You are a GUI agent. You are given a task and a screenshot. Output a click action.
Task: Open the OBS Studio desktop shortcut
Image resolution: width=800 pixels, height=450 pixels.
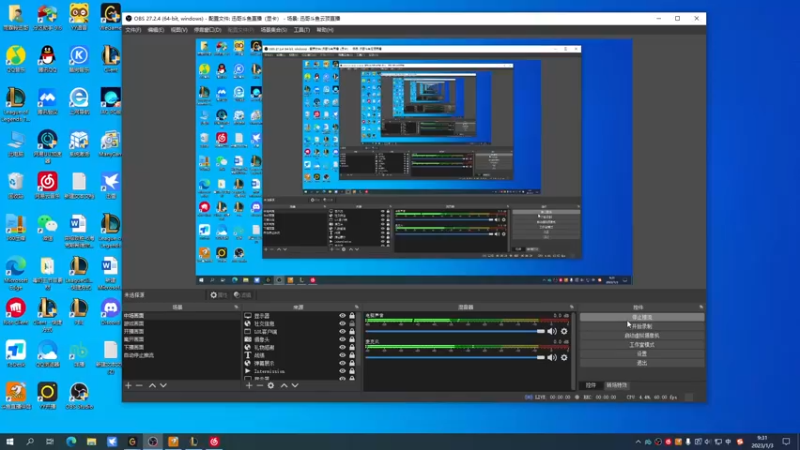tap(79, 396)
